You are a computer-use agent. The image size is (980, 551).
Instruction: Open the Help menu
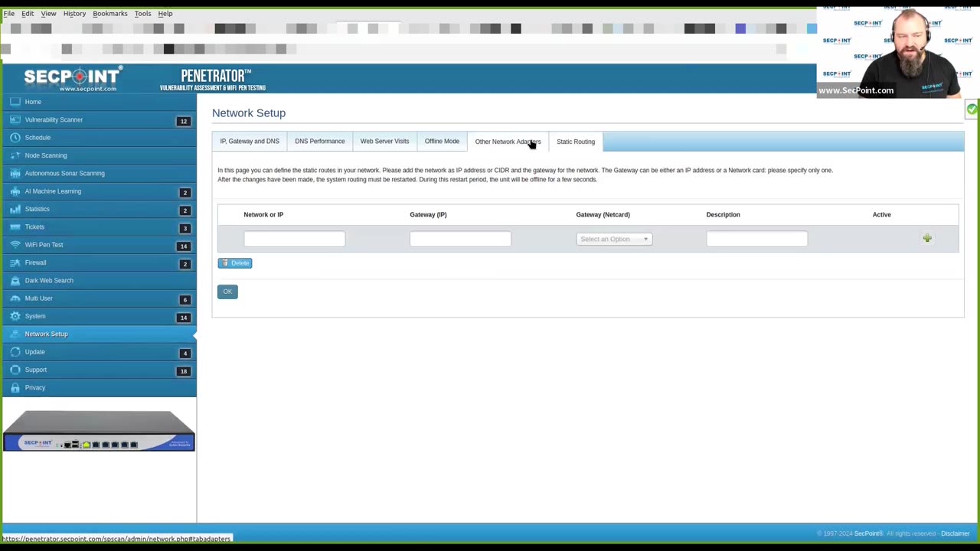(x=165, y=13)
